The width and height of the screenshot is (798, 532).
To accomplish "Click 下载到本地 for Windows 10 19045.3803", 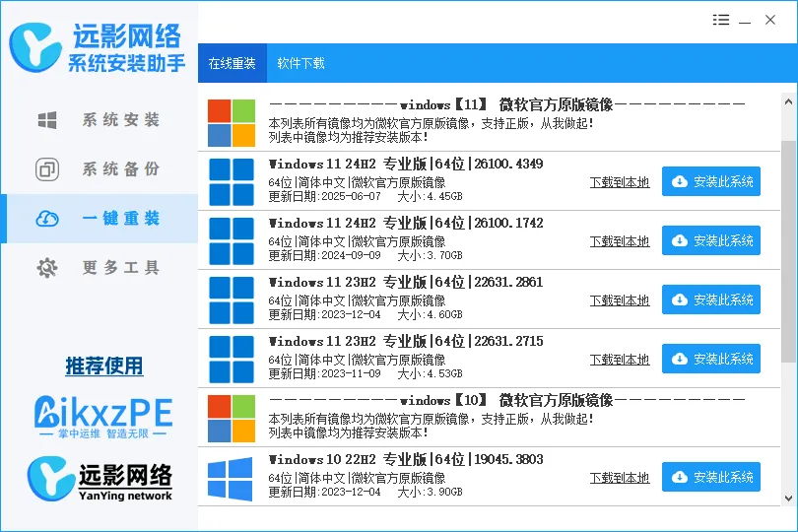I will coord(620,478).
